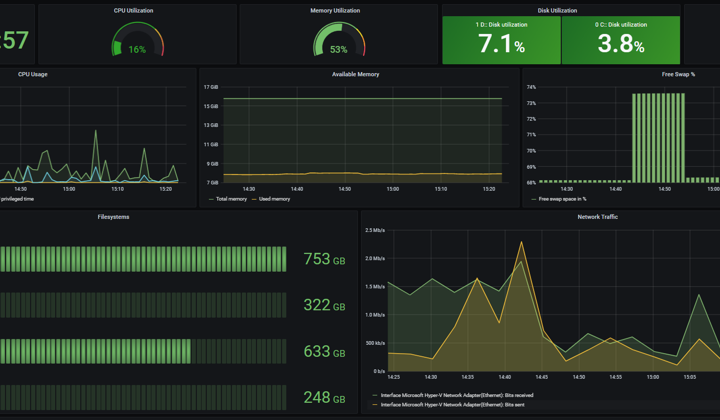Open the CPU Usage panel title
This screenshot has width=720, height=420.
click(x=33, y=74)
